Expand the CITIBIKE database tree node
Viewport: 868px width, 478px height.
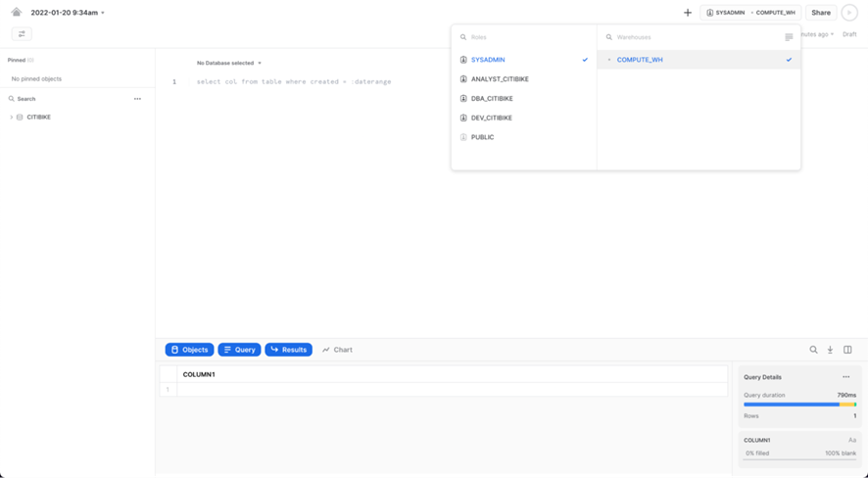pos(12,118)
